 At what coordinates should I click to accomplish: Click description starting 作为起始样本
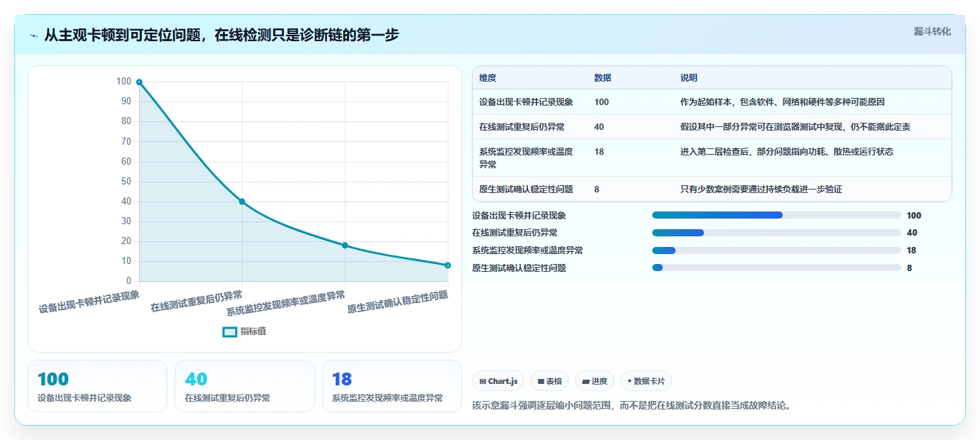782,102
